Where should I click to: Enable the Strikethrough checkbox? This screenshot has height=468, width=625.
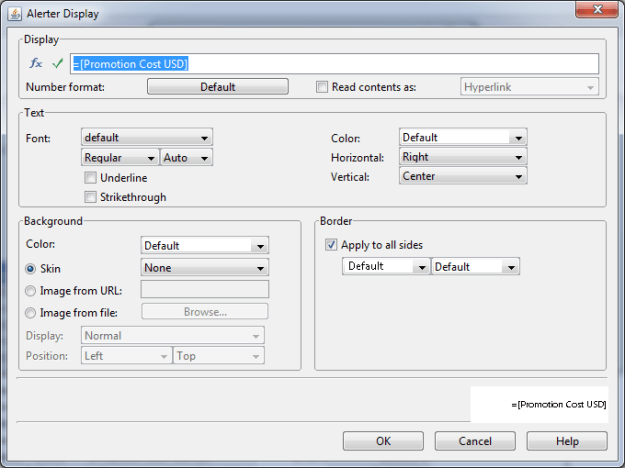91,197
